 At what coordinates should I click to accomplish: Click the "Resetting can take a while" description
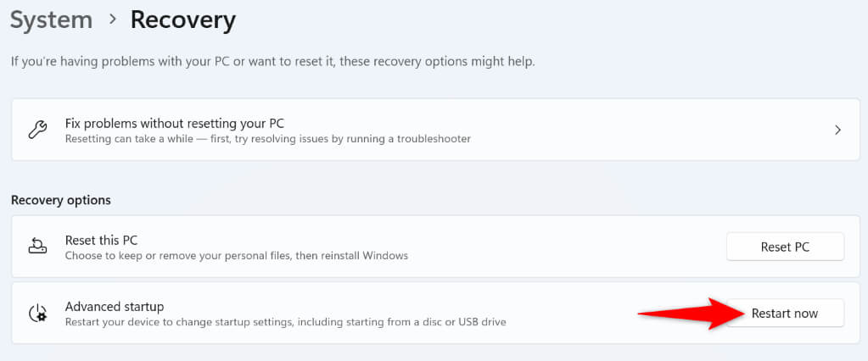click(x=267, y=138)
